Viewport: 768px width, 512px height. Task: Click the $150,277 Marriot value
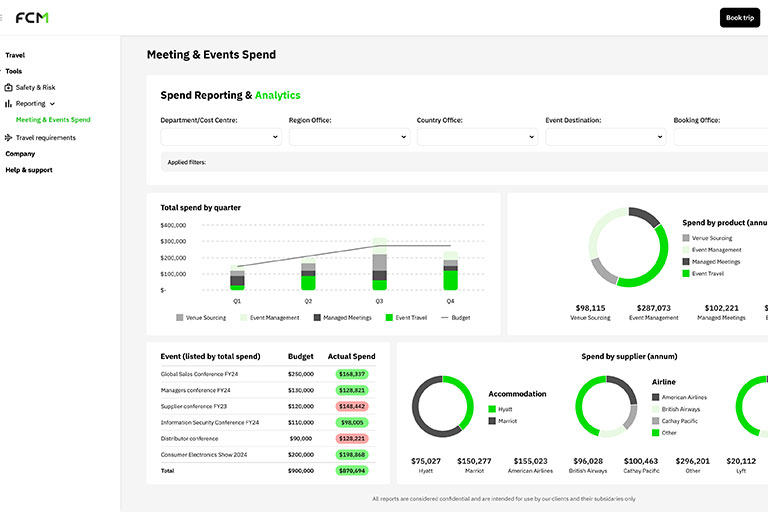point(474,461)
